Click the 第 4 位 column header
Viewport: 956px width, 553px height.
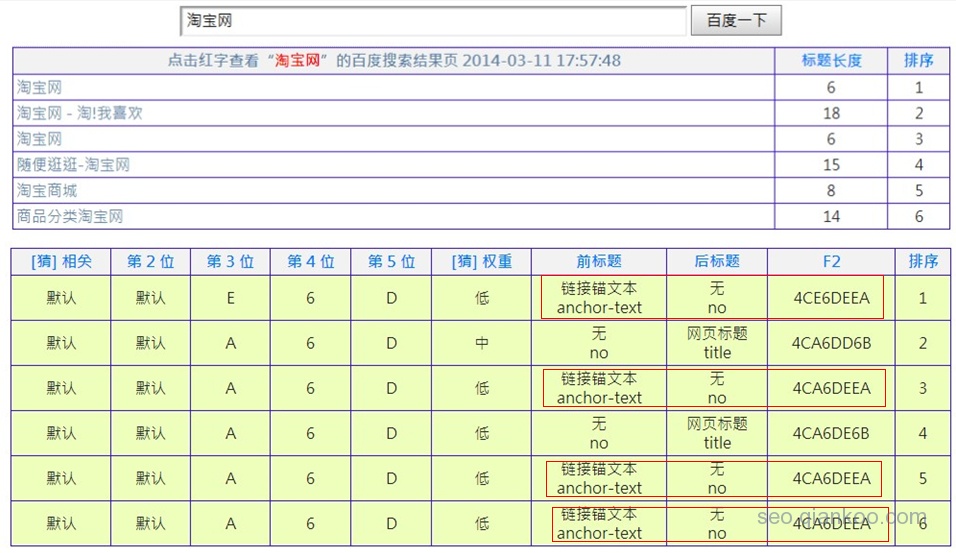pos(310,262)
